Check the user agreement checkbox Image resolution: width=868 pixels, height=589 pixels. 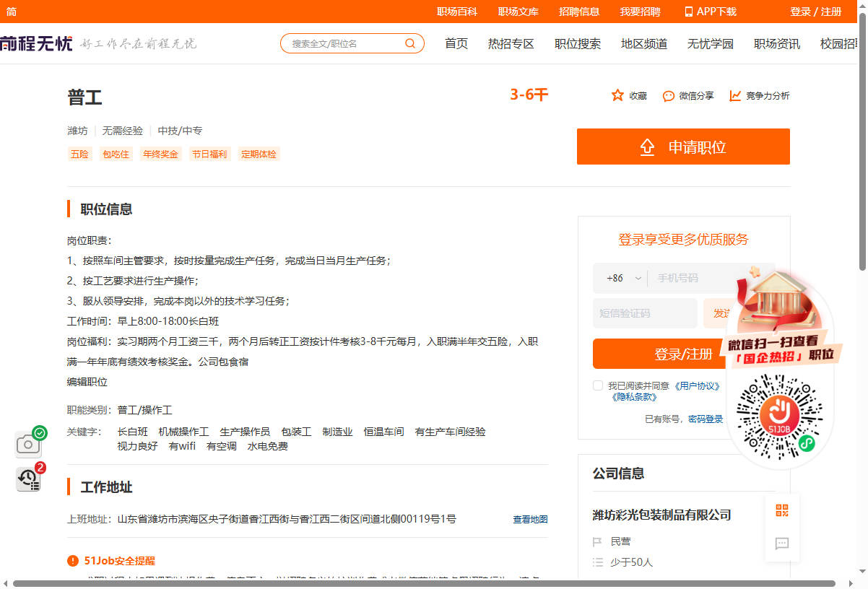click(x=598, y=385)
